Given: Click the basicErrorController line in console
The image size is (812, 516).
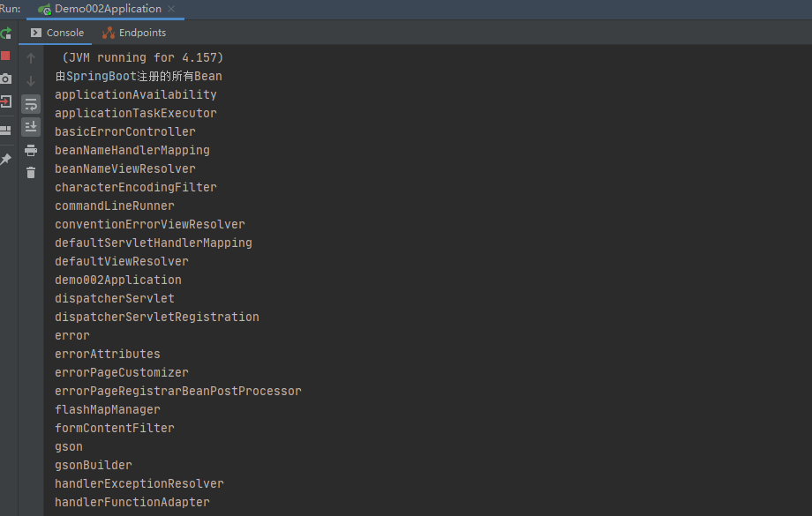Looking at the screenshot, I should pyautogui.click(x=124, y=131).
